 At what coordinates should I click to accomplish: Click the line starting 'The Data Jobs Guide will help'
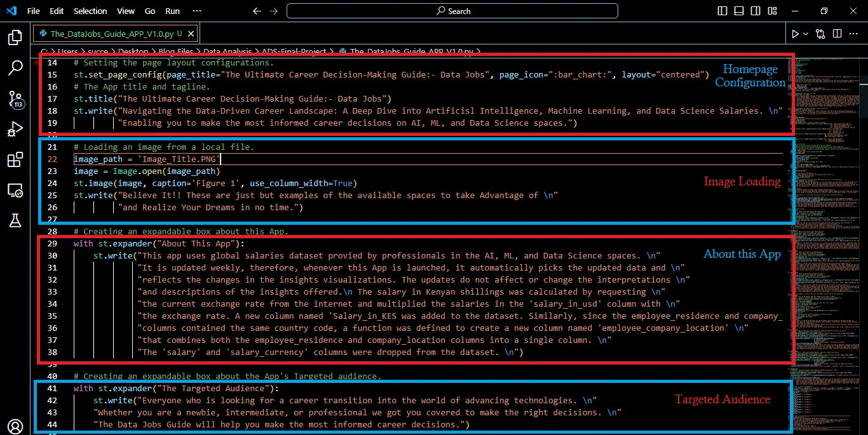(281, 425)
